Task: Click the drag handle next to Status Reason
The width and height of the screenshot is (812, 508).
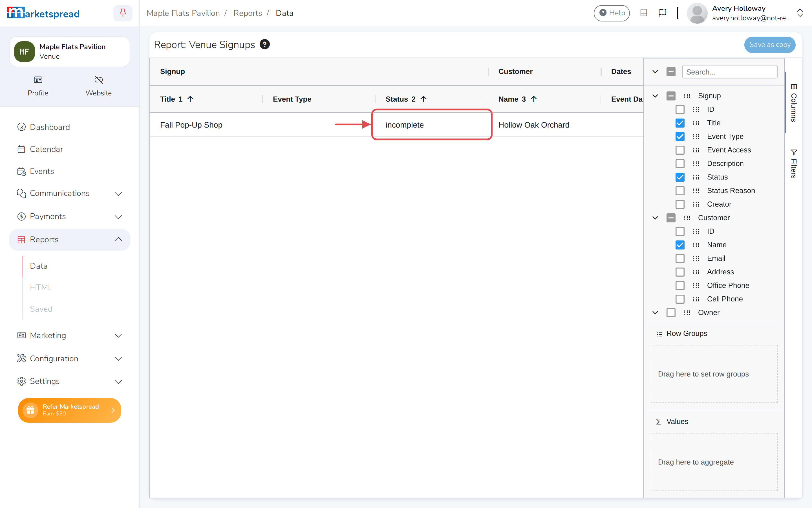Action: (696, 191)
